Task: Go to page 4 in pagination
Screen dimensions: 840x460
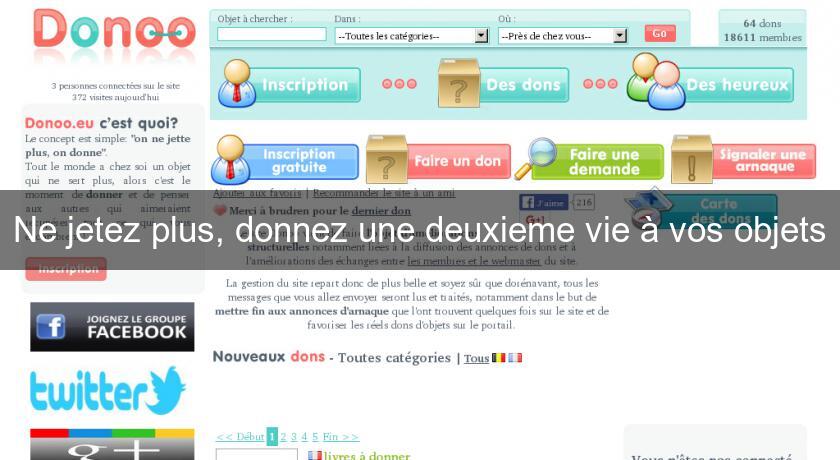Action: coord(304,437)
